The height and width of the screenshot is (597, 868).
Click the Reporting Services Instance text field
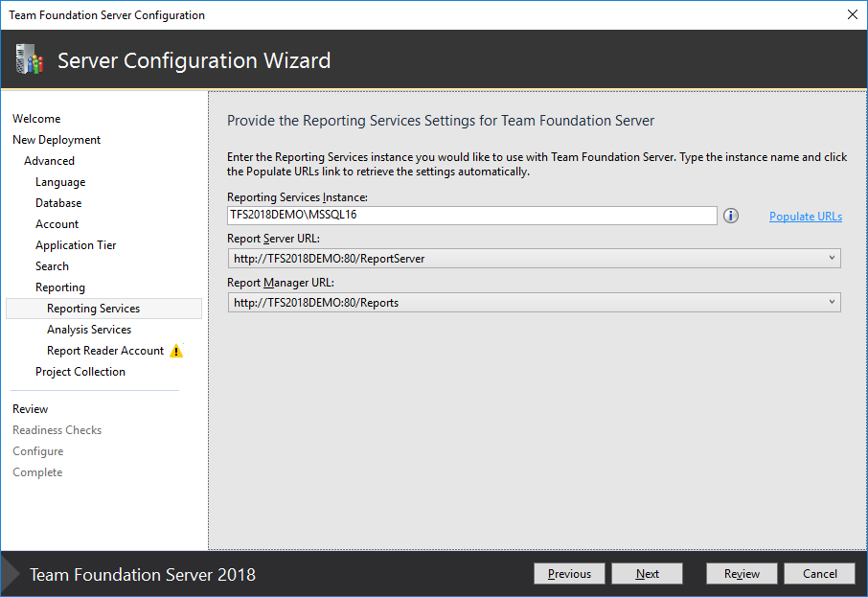471,216
